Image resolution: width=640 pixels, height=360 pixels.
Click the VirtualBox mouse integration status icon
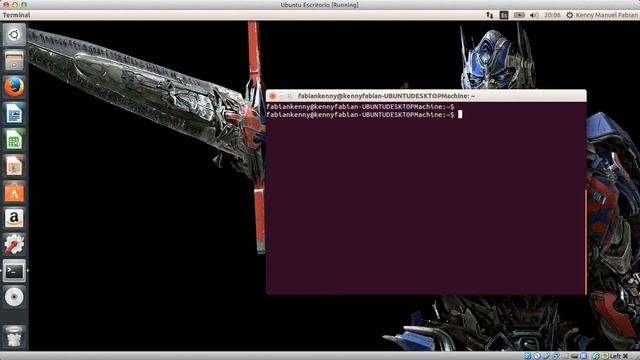click(x=596, y=356)
